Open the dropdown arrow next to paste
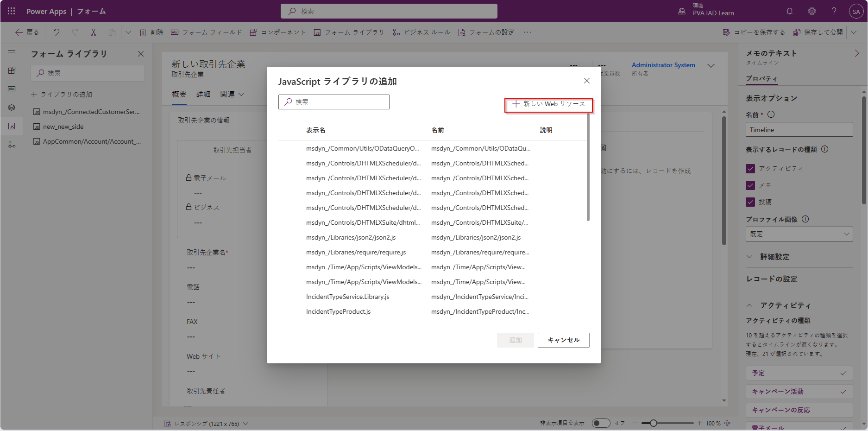 pos(128,32)
